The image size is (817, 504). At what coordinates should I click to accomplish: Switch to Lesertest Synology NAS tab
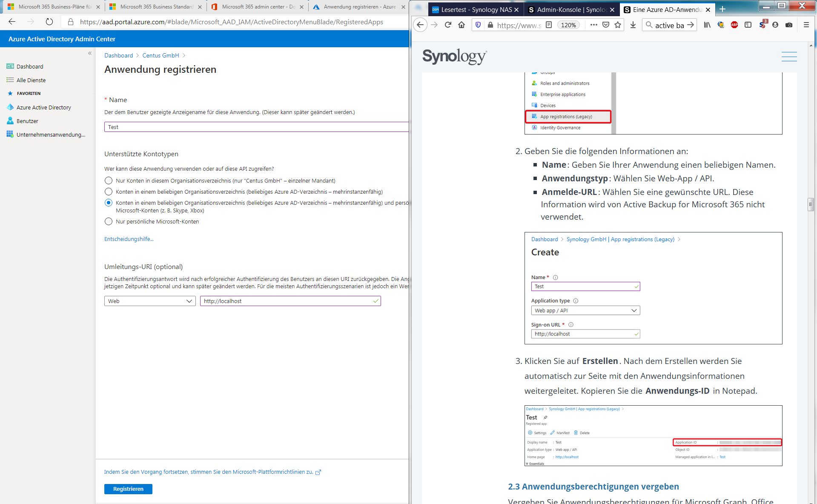click(x=476, y=9)
